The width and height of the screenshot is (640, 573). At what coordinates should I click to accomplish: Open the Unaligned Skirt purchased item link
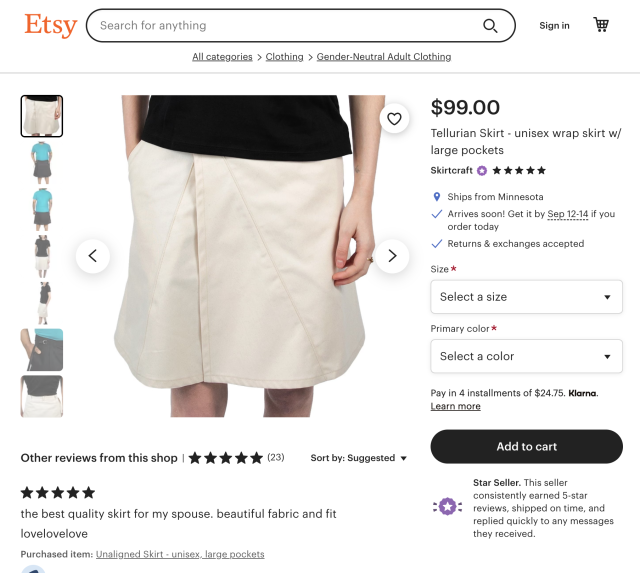[180, 554]
